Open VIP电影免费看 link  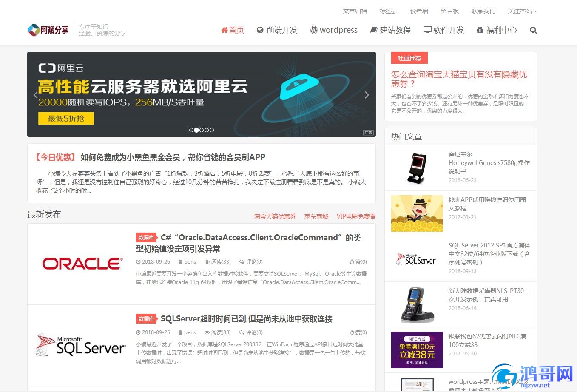pos(356,216)
